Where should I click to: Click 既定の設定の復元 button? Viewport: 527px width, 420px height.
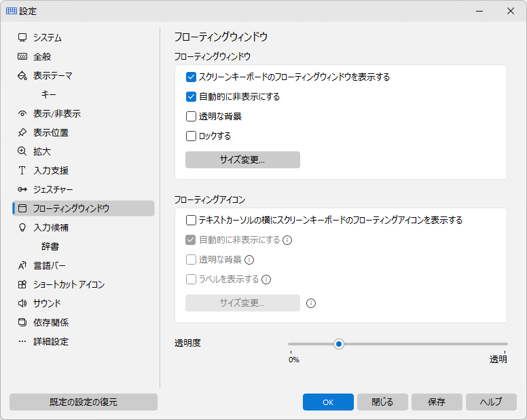pos(84,402)
